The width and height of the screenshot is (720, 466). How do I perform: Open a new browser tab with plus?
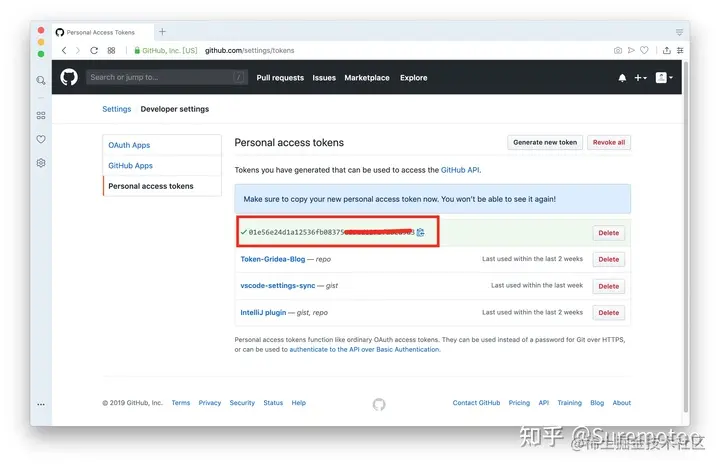tap(162, 32)
